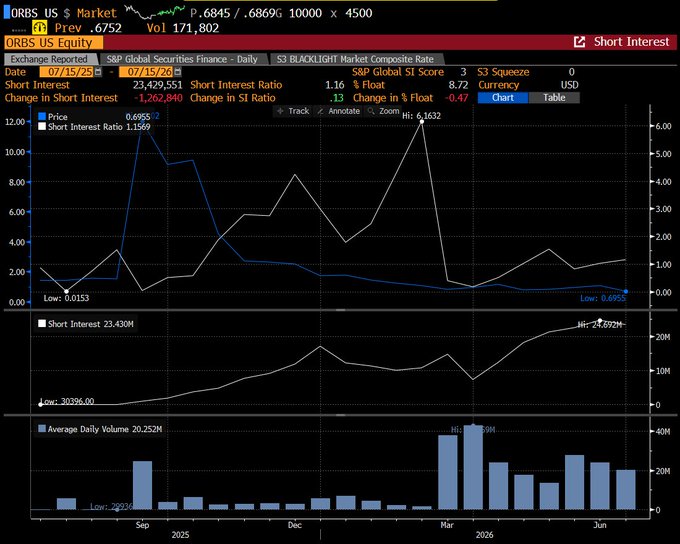Click the Change in Short Interest value -1,262,840
This screenshot has width=680, height=544.
158,98
